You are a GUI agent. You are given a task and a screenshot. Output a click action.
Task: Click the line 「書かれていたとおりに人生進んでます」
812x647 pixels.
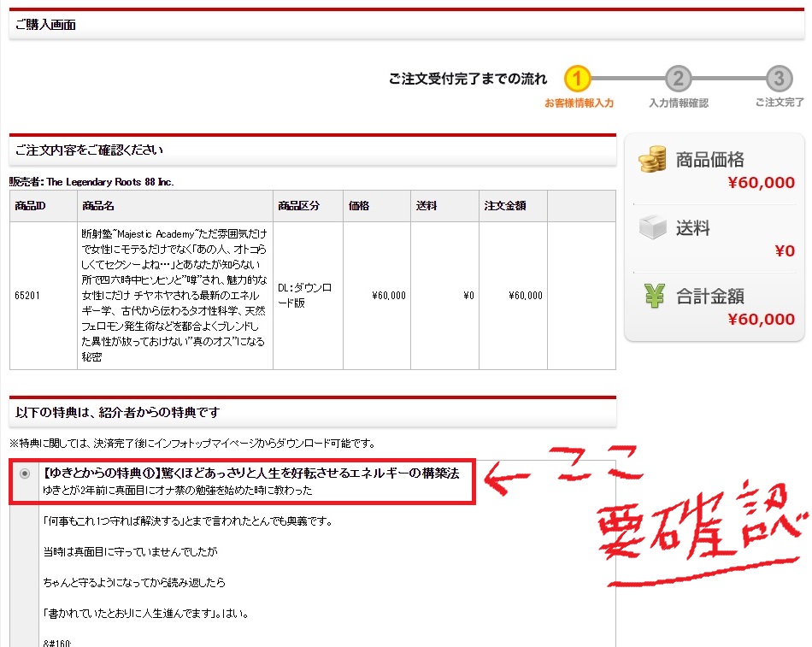coord(146,614)
